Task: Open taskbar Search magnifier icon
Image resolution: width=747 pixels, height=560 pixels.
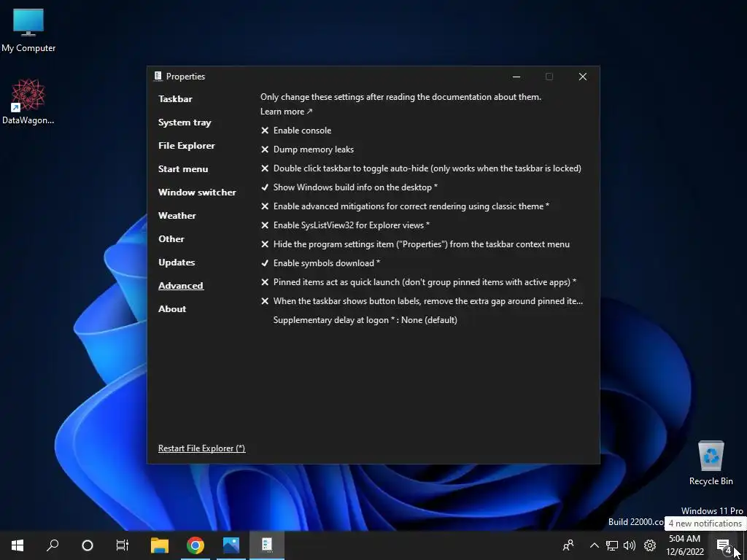Action: coord(53,545)
